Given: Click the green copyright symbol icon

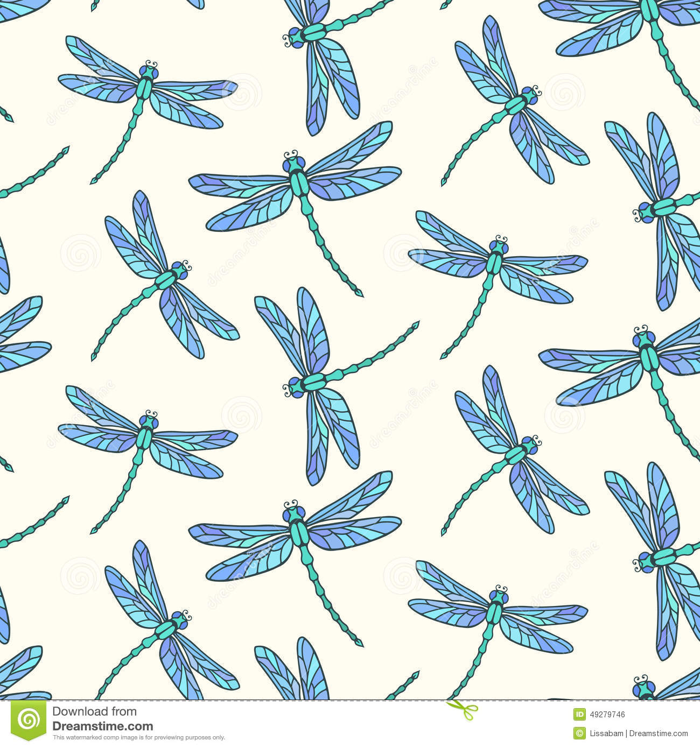Looking at the screenshot, I should point(579,733).
